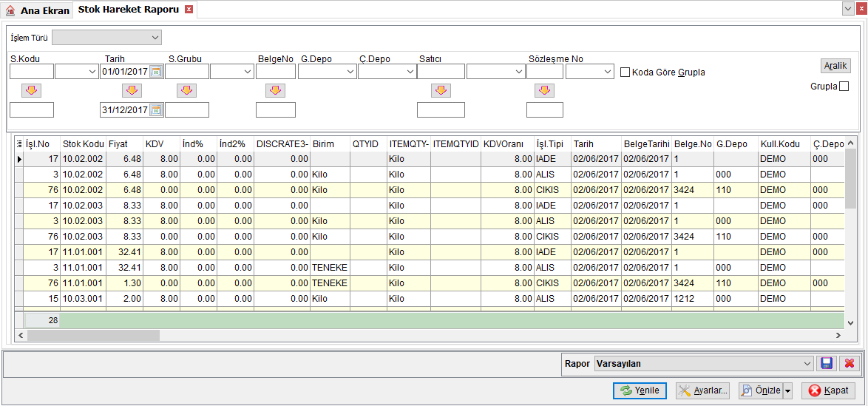
Task: Click the grid's scroll right arrow
Action: click(838, 335)
